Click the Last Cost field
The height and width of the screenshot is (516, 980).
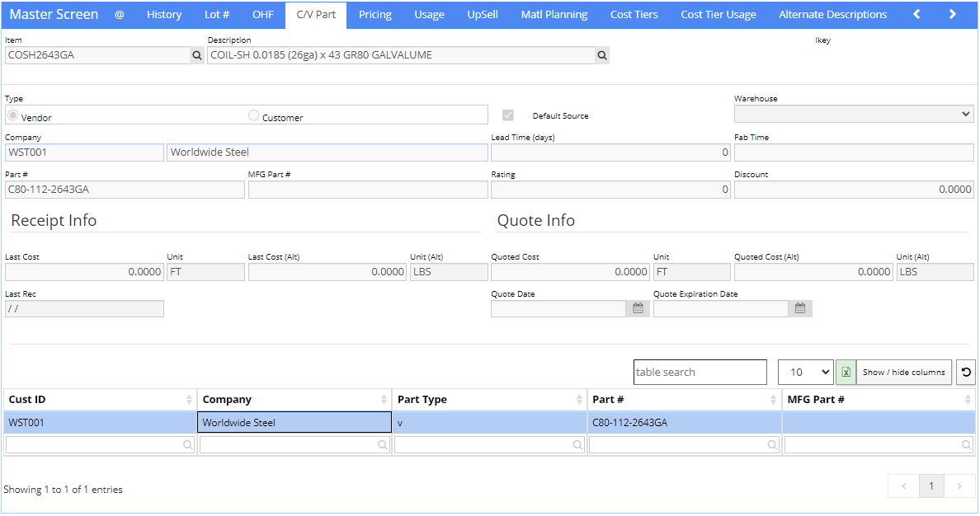click(84, 272)
